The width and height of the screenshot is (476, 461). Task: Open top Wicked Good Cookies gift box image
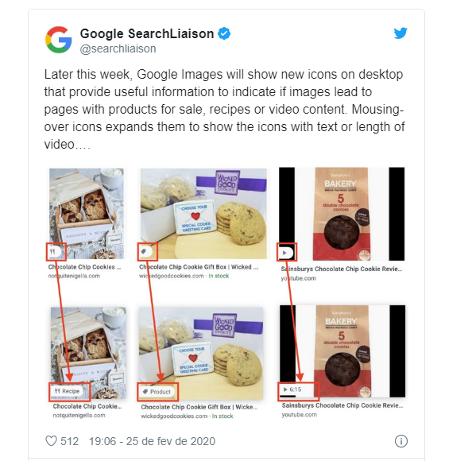203,214
